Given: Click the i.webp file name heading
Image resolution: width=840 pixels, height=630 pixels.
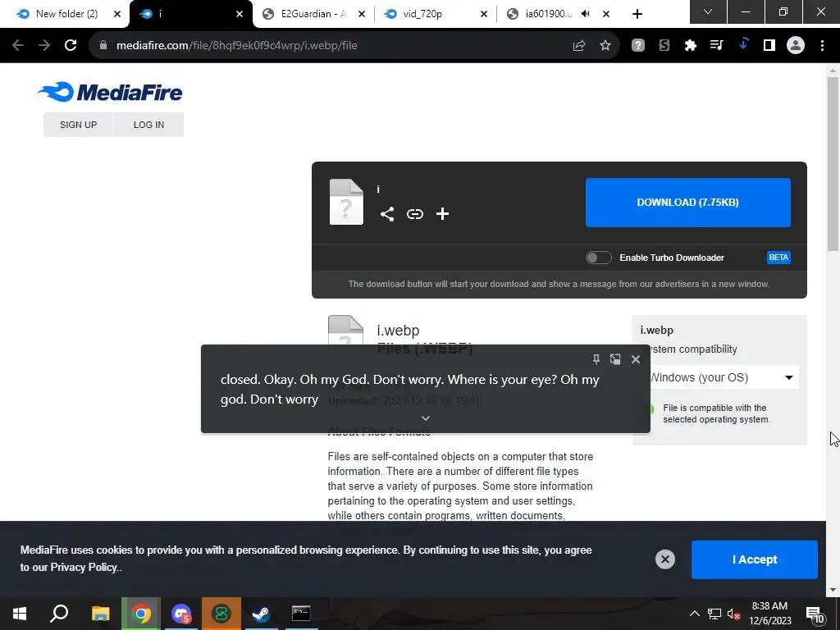Looking at the screenshot, I should click(x=398, y=331).
